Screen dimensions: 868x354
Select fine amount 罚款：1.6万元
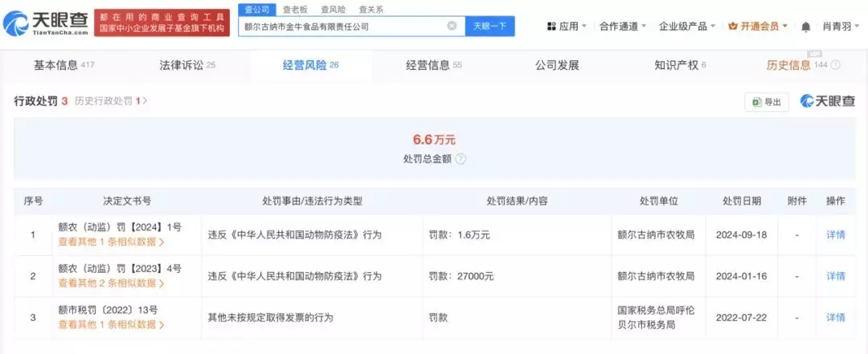460,235
